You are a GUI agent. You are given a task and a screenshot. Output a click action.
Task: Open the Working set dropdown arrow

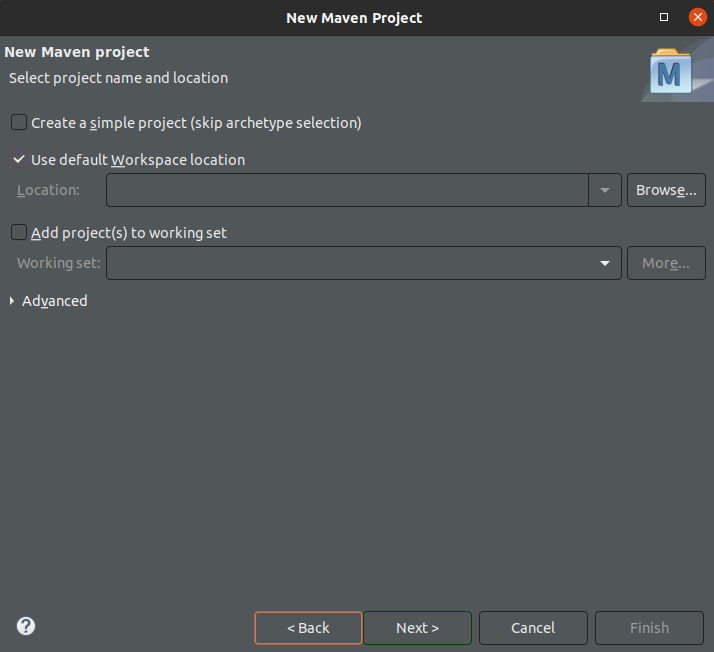pos(605,263)
